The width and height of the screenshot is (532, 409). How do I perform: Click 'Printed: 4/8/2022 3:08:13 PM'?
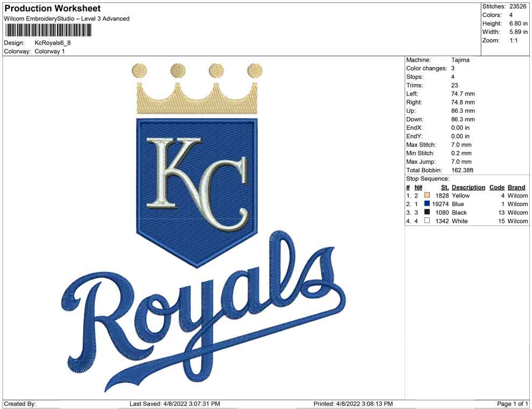[353, 404]
